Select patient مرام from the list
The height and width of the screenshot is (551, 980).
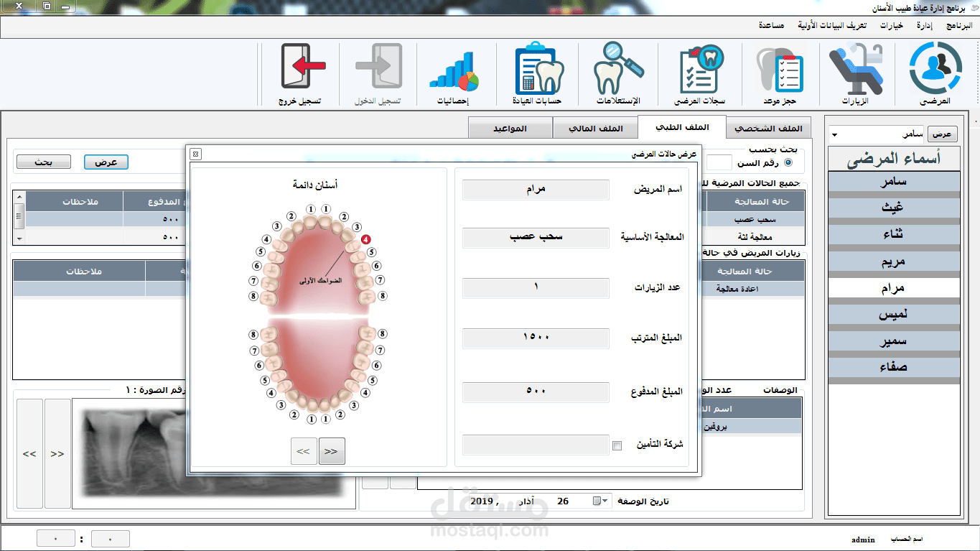coord(894,288)
